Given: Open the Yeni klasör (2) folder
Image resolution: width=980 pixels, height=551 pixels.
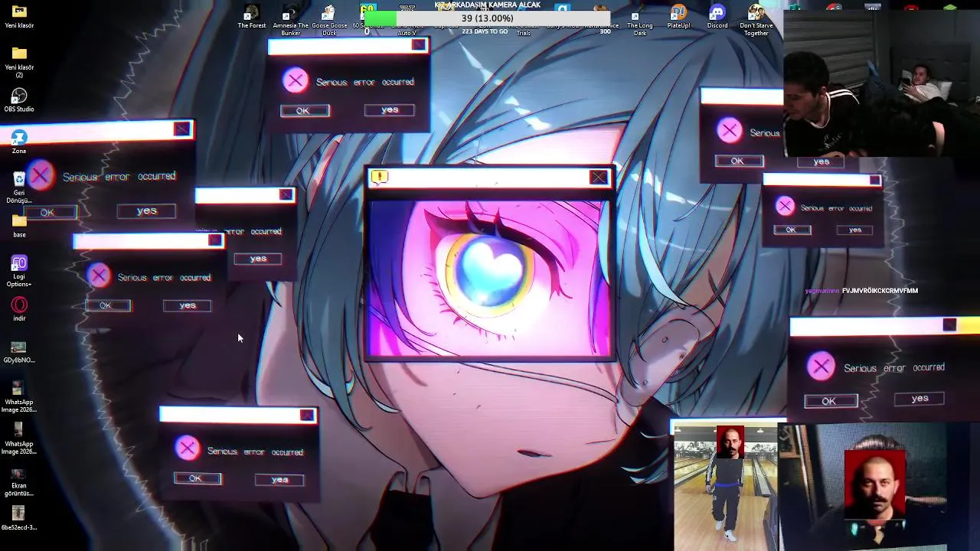Looking at the screenshot, I should click(x=19, y=60).
